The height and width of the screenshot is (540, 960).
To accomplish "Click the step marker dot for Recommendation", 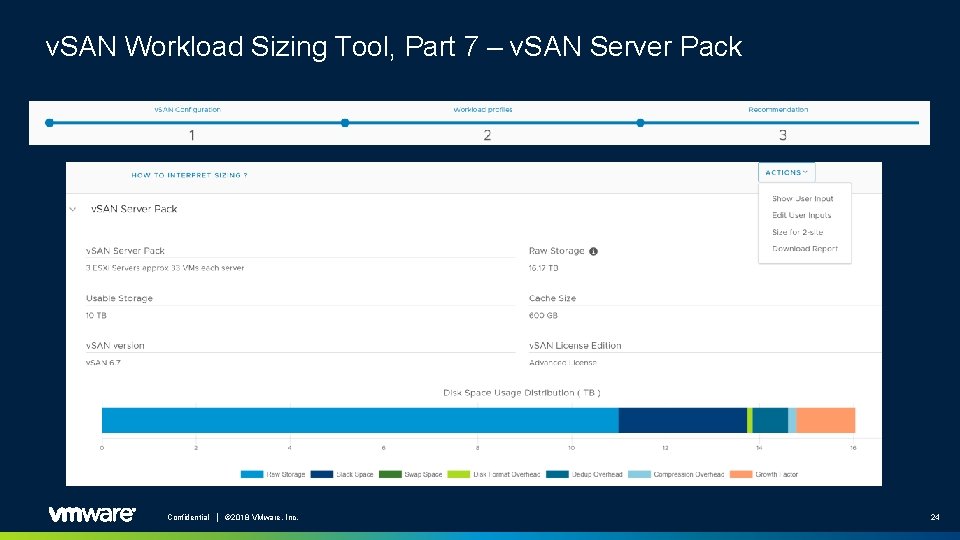I will pos(640,123).
